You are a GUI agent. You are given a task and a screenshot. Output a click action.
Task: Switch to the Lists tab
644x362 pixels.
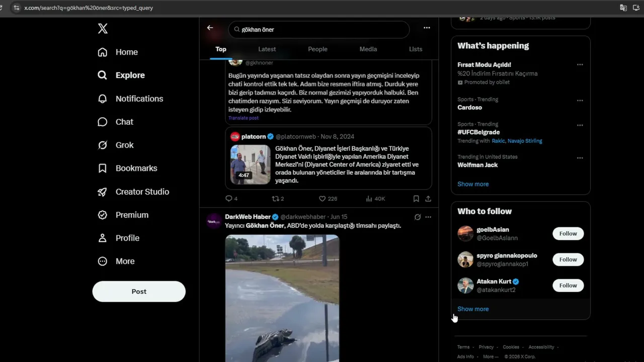coord(416,49)
